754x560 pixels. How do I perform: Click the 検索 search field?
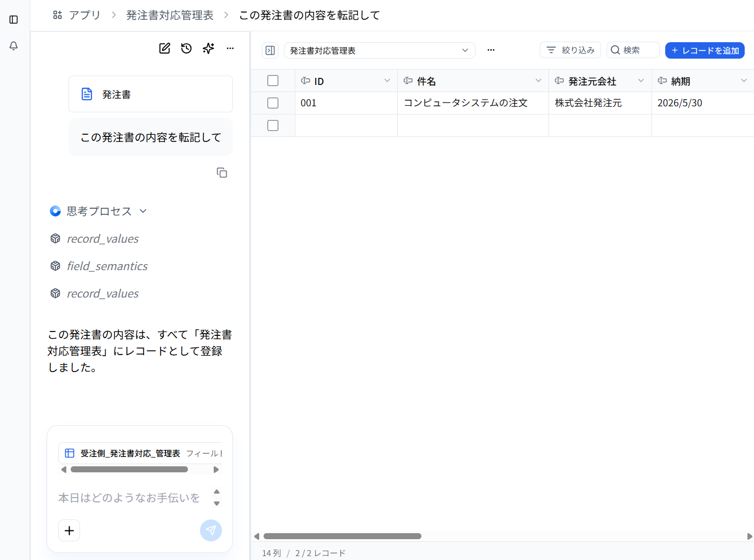click(x=633, y=50)
